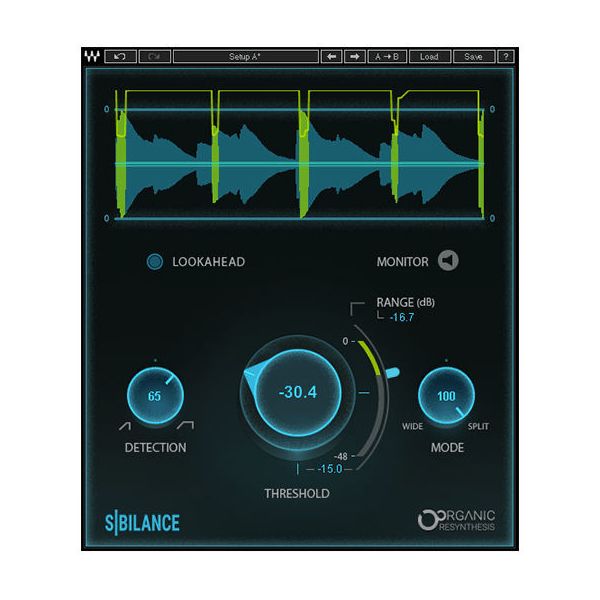Click the Redo arrow button
The height and width of the screenshot is (600, 600).
[153, 57]
